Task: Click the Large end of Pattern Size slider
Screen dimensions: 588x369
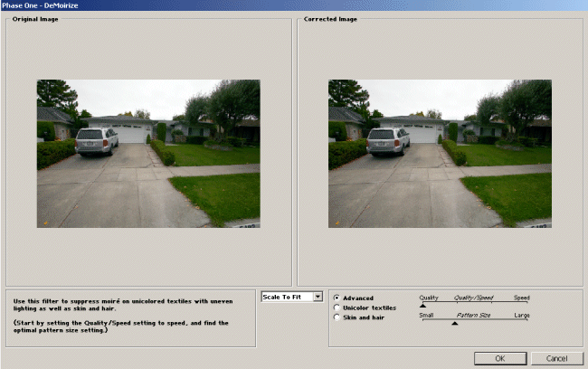Action: [522, 316]
